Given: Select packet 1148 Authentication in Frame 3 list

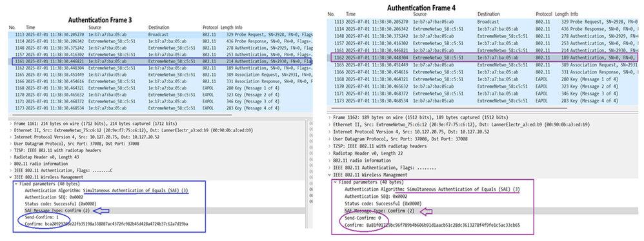Looking at the screenshot, I should coord(160,48).
